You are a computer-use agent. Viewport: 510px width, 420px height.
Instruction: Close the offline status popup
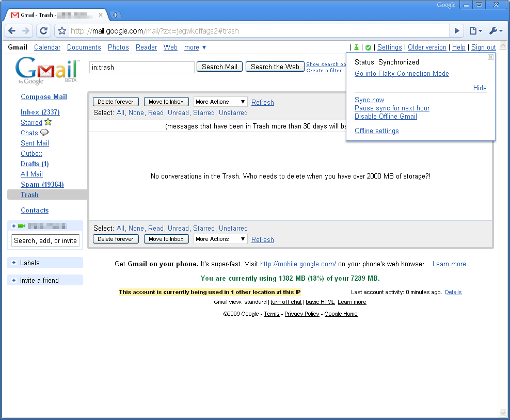490,57
